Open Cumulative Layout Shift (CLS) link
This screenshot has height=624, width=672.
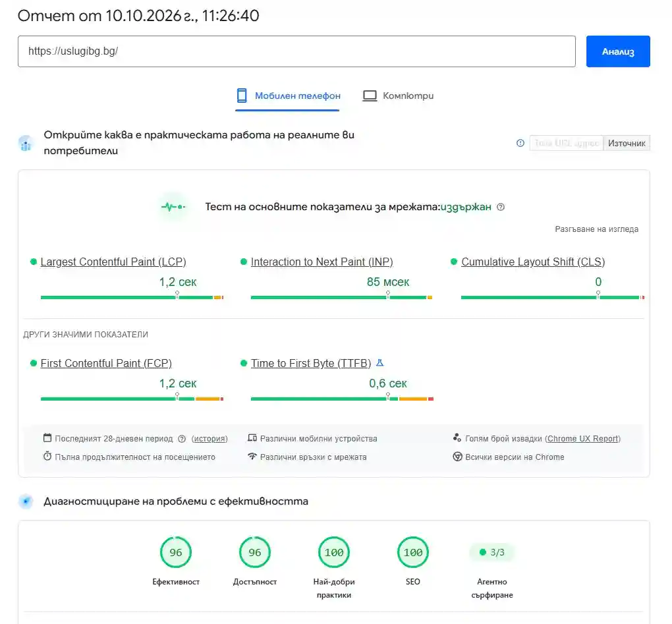(533, 262)
